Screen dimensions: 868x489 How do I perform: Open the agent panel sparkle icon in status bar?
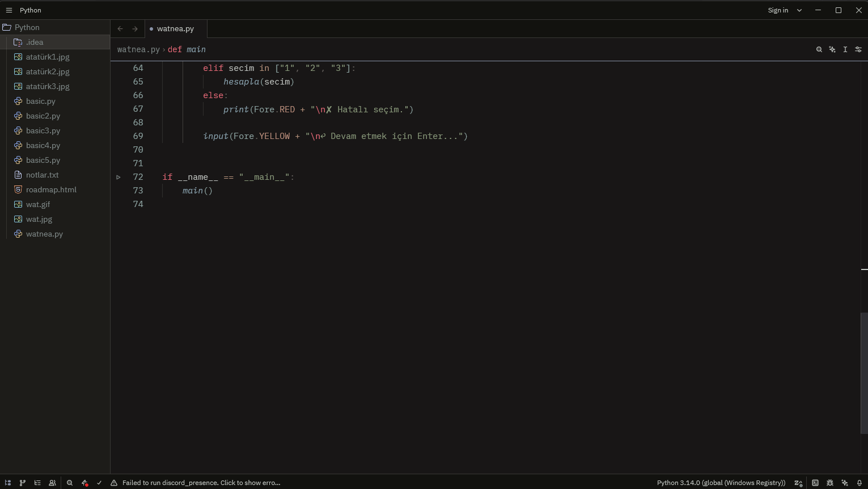845,483
